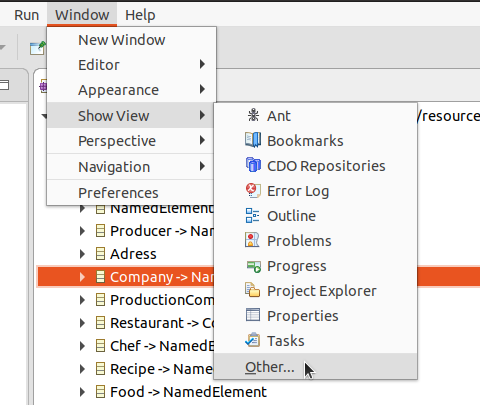The image size is (480, 405).
Task: Click the Properties view icon
Action: pos(253,315)
